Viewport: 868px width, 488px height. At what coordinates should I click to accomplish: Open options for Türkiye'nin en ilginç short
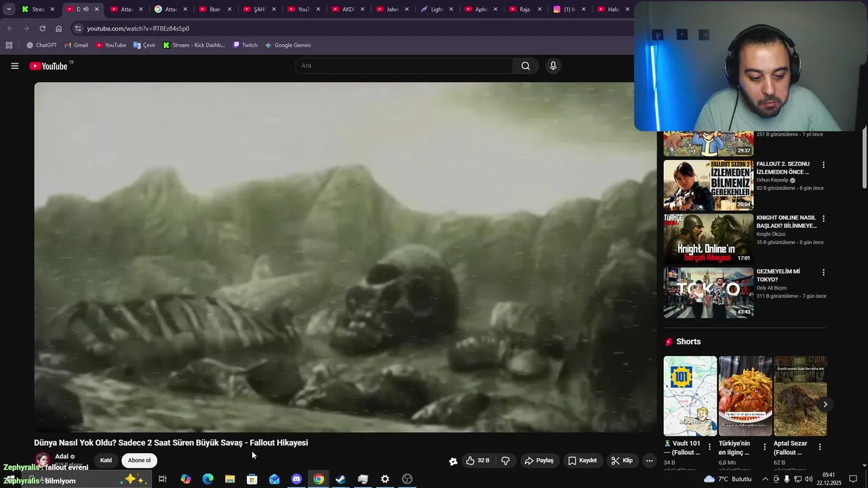point(765,447)
